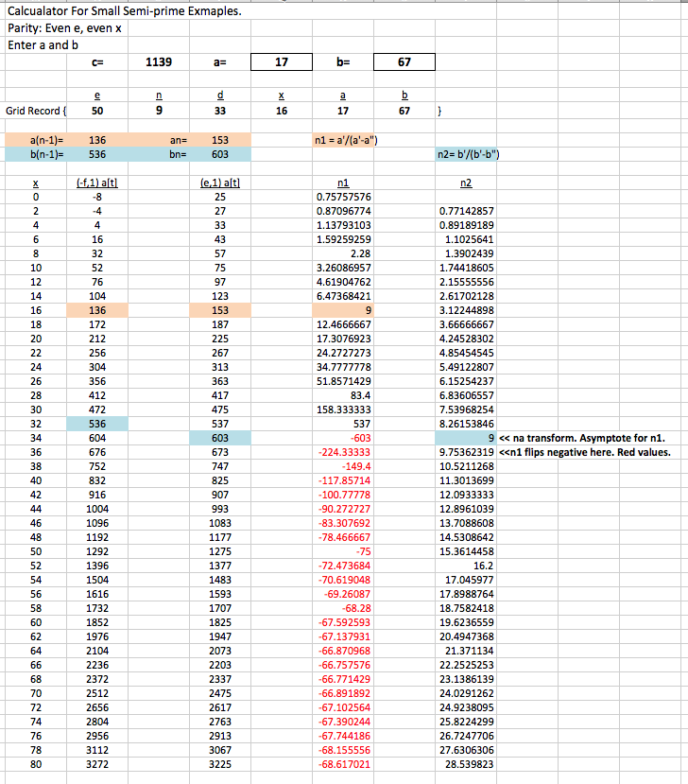Click n1 value 158.333333
The height and width of the screenshot is (784, 688).
344,409
